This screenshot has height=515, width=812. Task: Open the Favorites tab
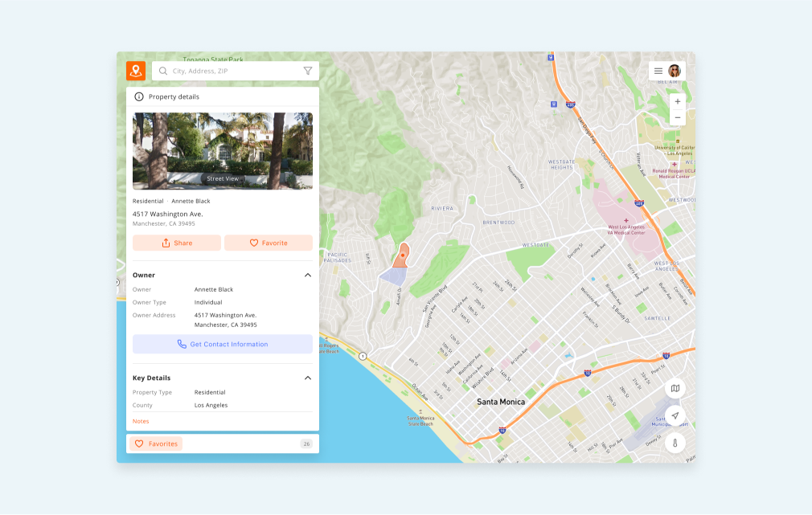click(x=156, y=444)
